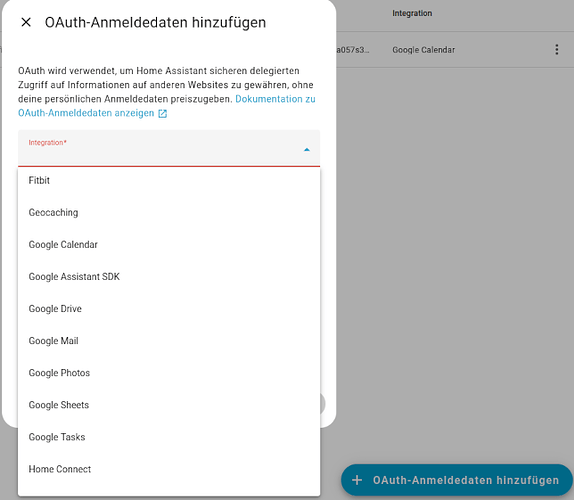
Task: Click the truncated ID 'a057s3...' cell
Action: click(353, 50)
